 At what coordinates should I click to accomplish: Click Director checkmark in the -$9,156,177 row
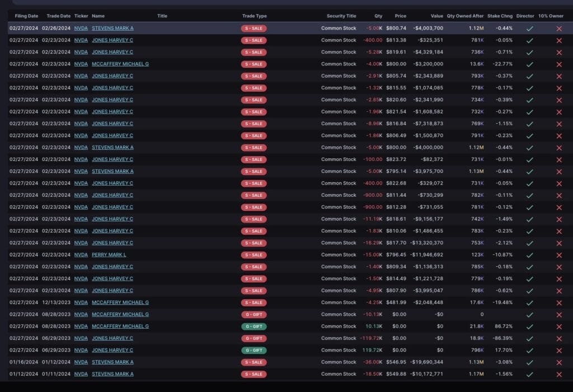[x=529, y=219]
